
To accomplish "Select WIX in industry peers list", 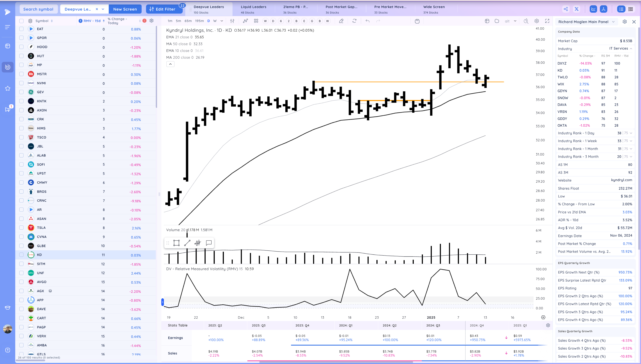I will 561,84.
